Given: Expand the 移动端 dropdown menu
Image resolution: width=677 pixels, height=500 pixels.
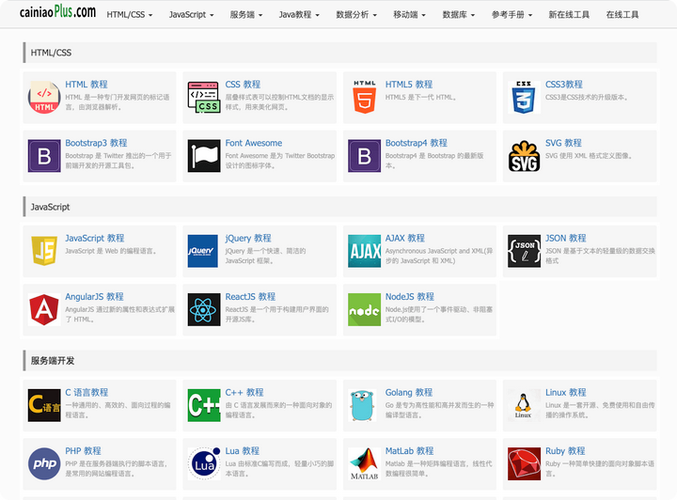Looking at the screenshot, I should (x=409, y=15).
